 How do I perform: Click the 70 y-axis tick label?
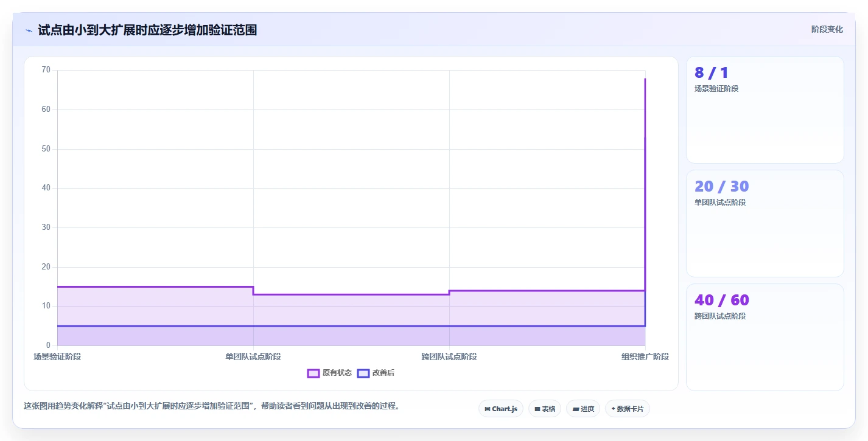pos(46,70)
